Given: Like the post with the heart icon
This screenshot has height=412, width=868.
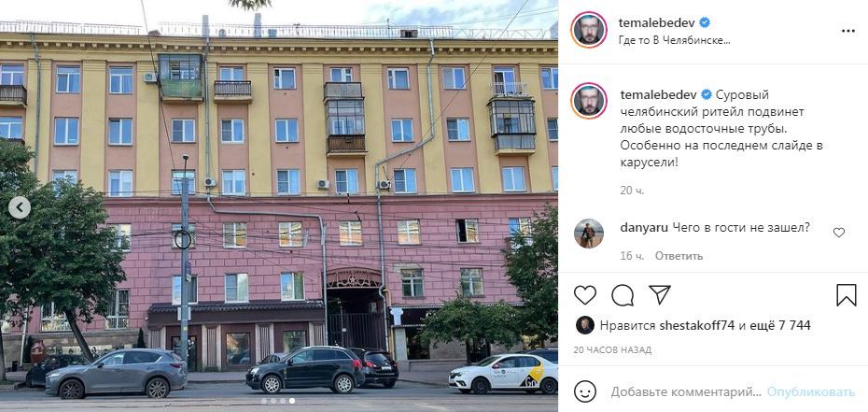Looking at the screenshot, I should 584,295.
